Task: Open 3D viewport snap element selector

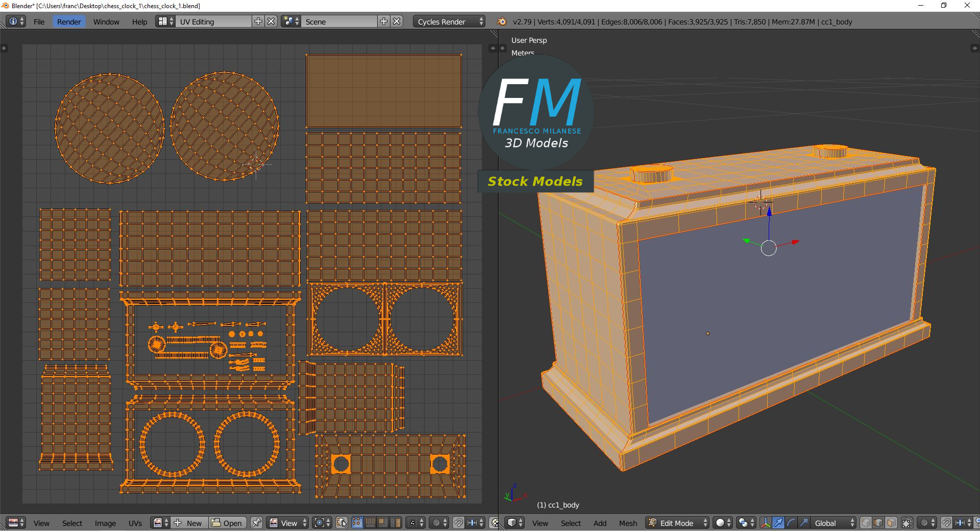Action: [963, 523]
